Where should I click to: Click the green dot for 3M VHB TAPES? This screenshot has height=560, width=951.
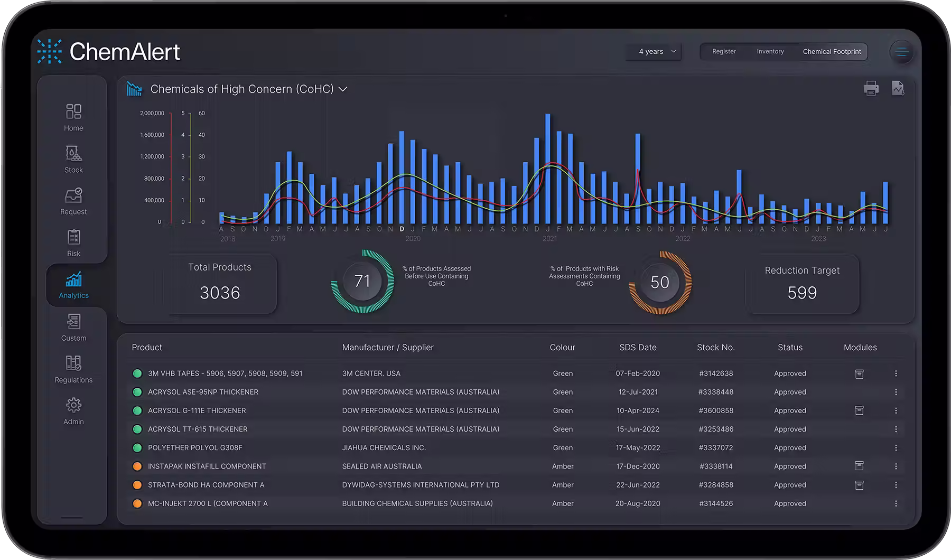pyautogui.click(x=137, y=374)
